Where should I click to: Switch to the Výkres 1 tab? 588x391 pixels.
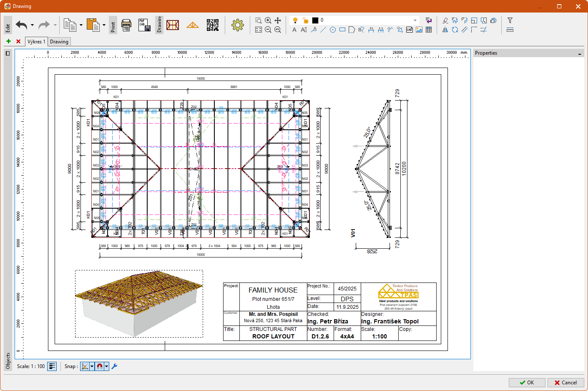pyautogui.click(x=36, y=42)
